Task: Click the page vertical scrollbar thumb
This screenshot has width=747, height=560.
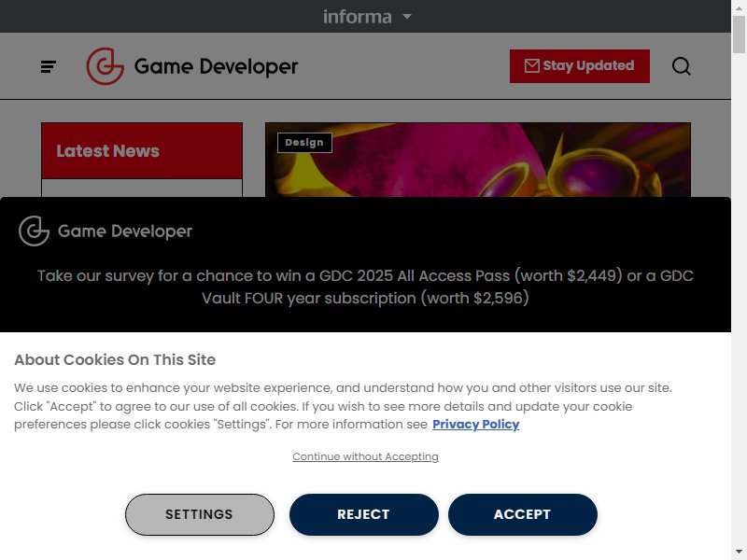Action: (739, 35)
